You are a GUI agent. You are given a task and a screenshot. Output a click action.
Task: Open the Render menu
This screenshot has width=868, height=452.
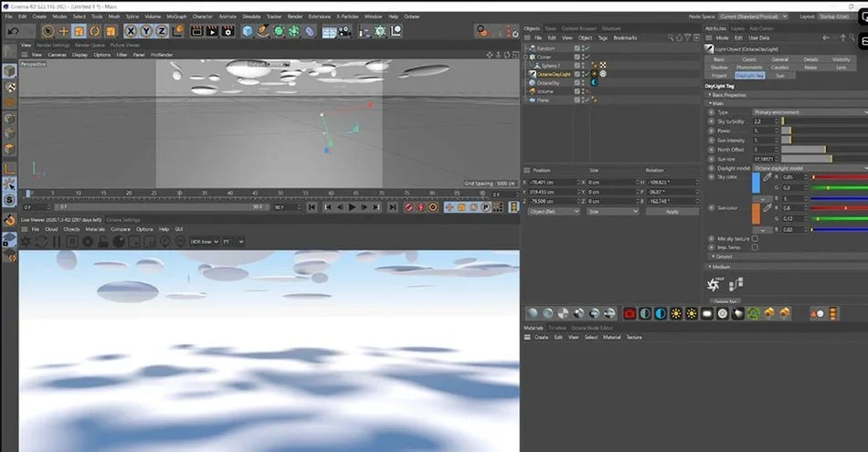[295, 16]
